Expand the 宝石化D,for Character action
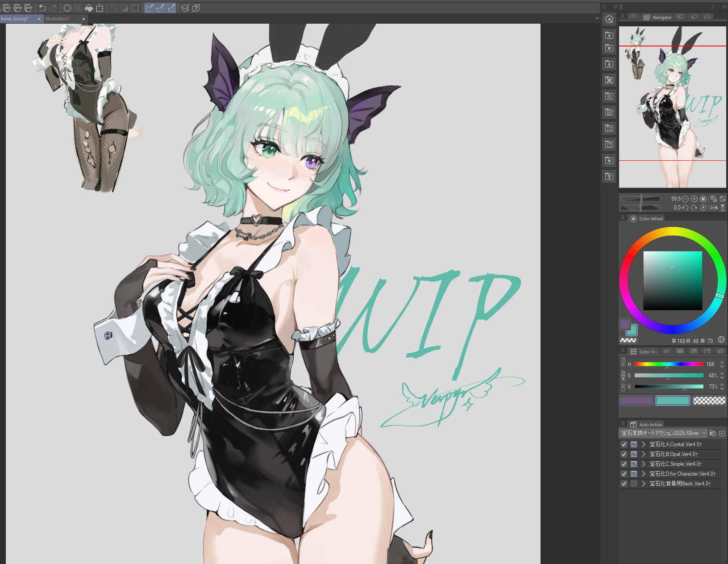728x564 pixels. pos(644,474)
